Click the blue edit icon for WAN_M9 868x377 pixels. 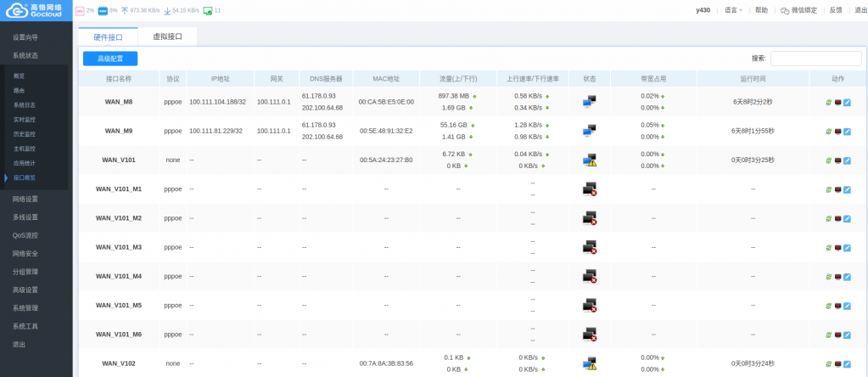coord(847,132)
